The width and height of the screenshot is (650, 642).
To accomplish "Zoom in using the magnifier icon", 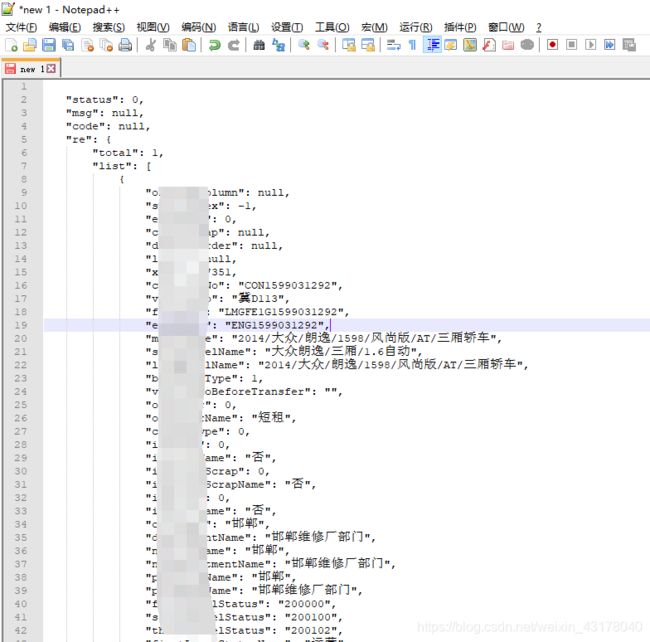I will point(304,45).
